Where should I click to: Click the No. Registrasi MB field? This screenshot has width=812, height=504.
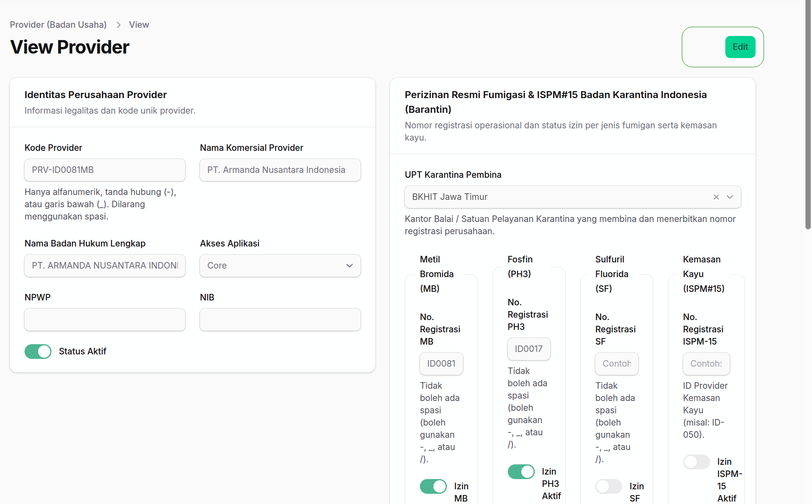click(x=441, y=364)
